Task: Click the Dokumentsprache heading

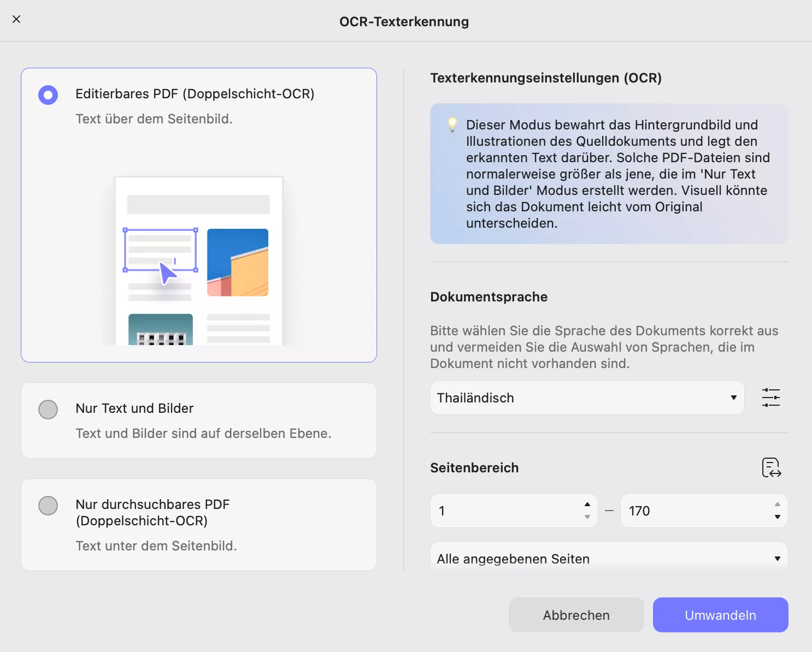Action: pos(489,297)
